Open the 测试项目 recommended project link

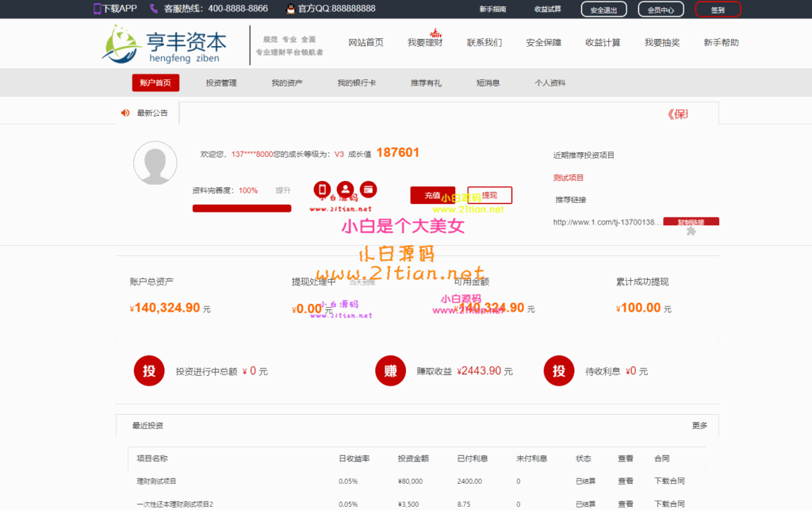[x=568, y=178]
